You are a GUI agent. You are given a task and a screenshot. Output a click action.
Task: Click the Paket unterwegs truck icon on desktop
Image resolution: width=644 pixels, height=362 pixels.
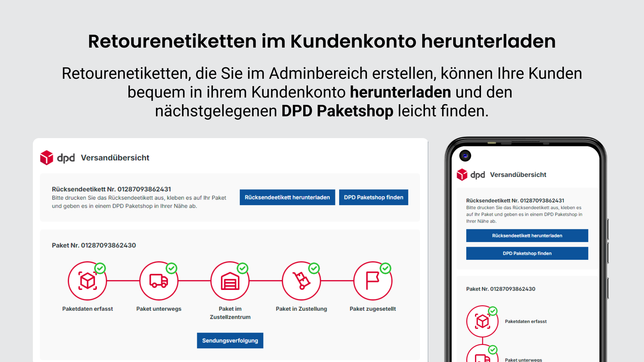159,281
